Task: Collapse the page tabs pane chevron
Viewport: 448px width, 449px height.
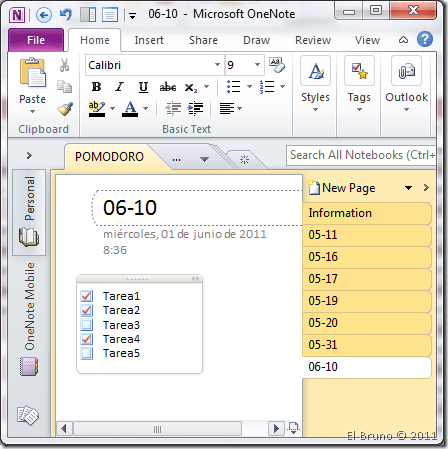Action: coord(426,188)
